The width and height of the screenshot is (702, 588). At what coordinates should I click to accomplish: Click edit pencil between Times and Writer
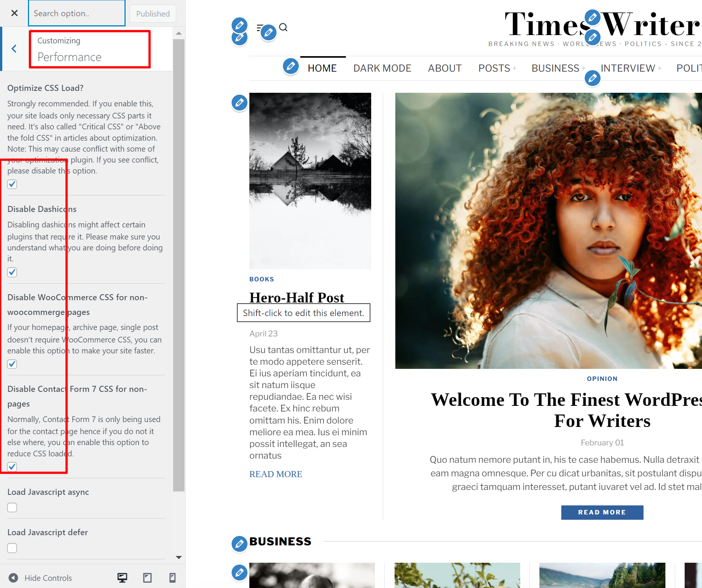(593, 17)
